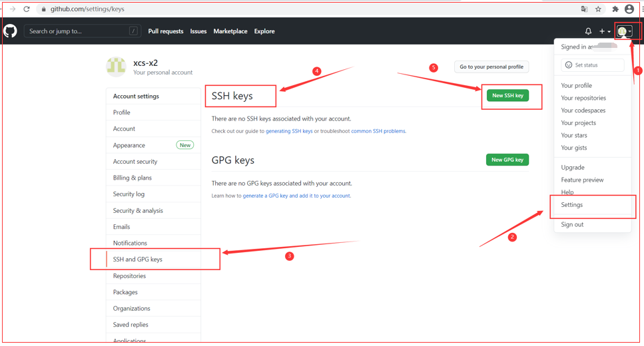Choose Your gists from user menu

click(592, 148)
